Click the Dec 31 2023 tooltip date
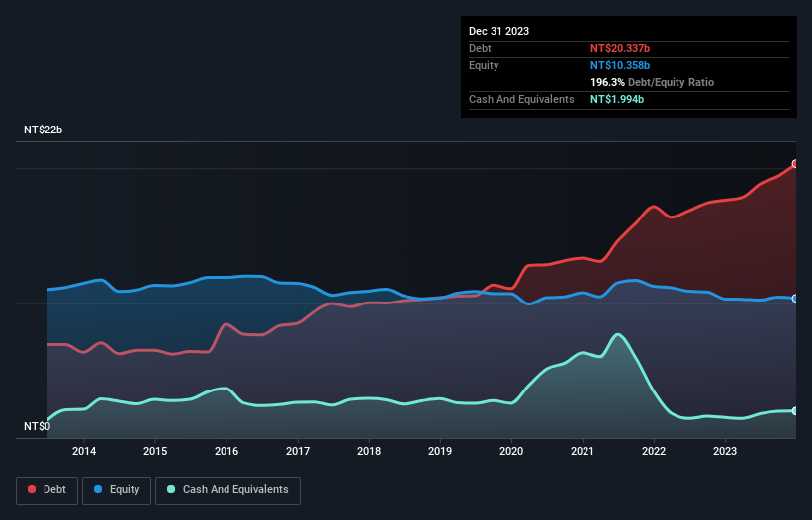 (x=498, y=31)
